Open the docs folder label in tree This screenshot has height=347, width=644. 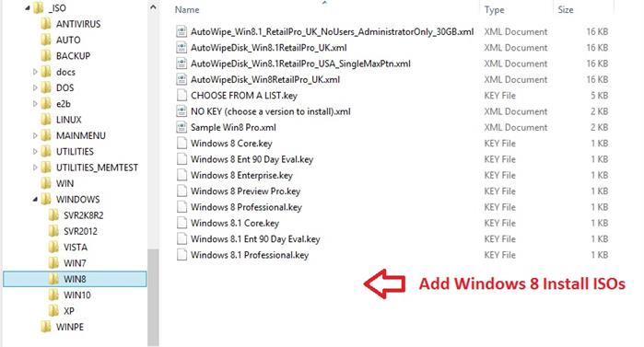(x=65, y=72)
